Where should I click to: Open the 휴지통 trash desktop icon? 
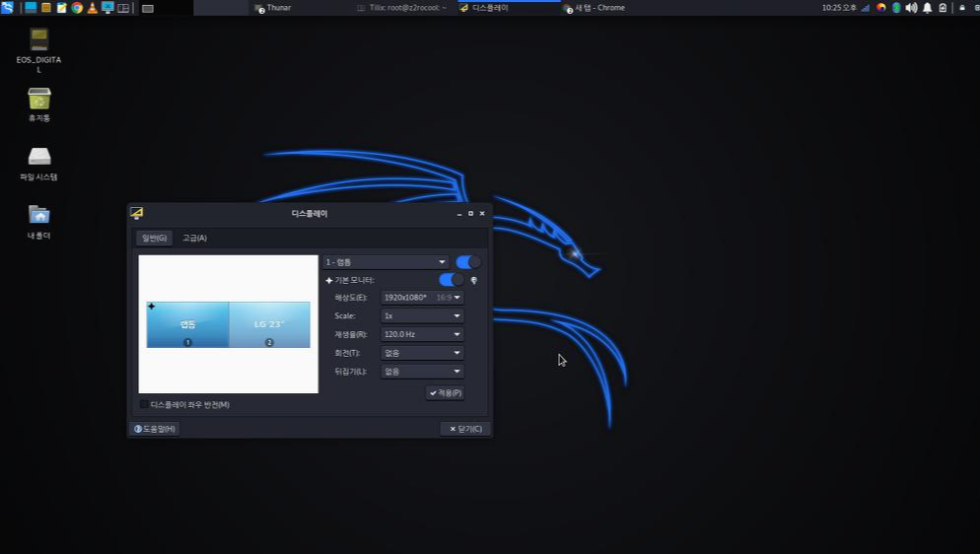click(x=38, y=104)
